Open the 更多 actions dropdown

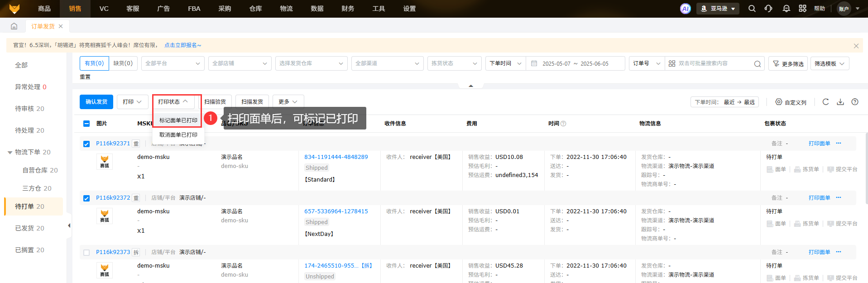click(x=288, y=102)
